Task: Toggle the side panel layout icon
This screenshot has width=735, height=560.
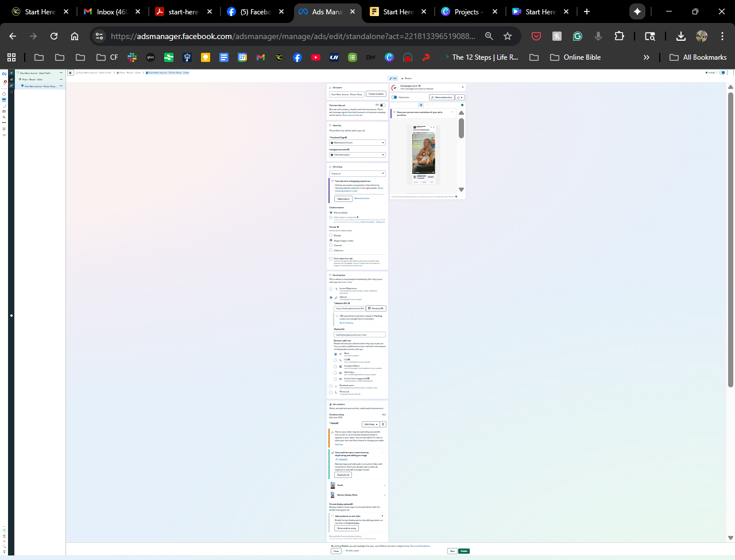Action: coord(70,73)
